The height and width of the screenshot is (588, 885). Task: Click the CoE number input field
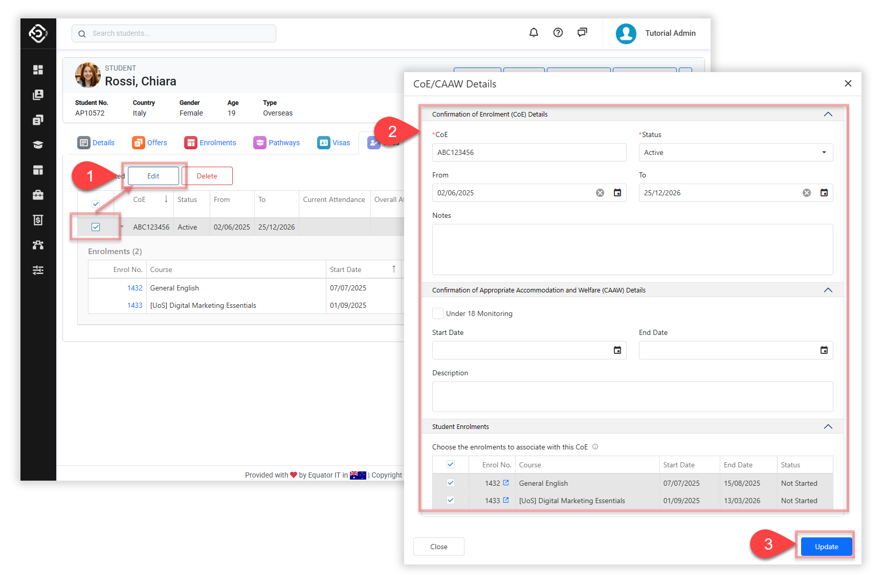click(529, 152)
